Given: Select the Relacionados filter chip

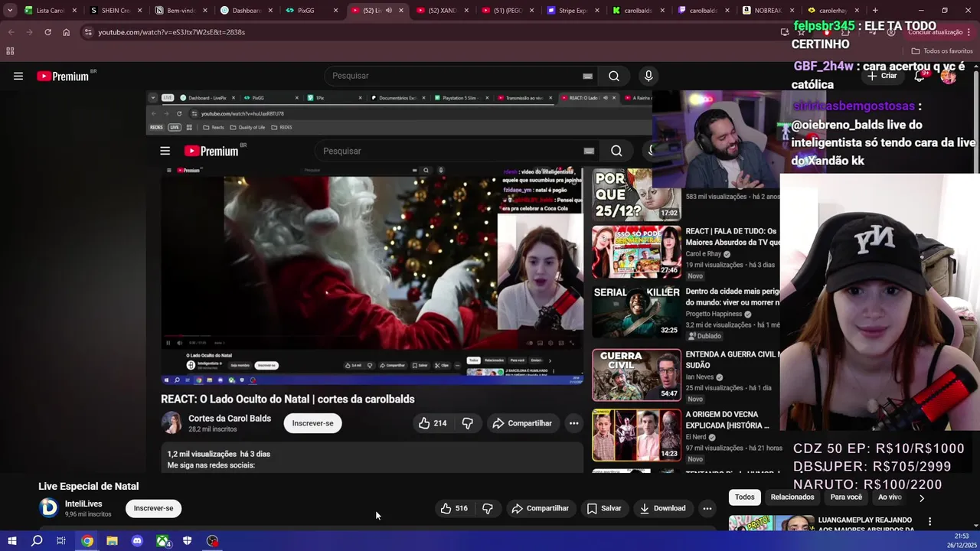Looking at the screenshot, I should 792,497.
